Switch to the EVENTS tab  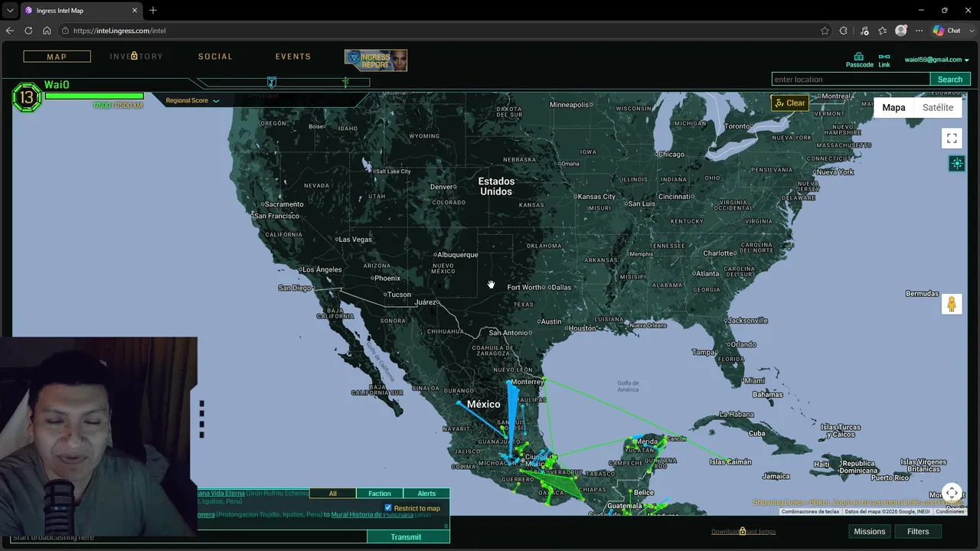pos(293,57)
